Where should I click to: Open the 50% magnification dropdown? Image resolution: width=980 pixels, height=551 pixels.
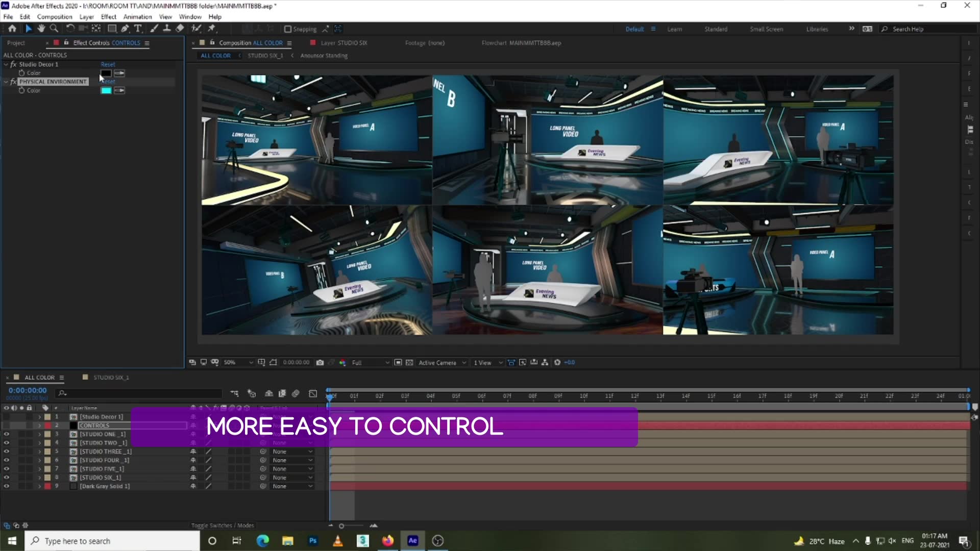(x=238, y=363)
